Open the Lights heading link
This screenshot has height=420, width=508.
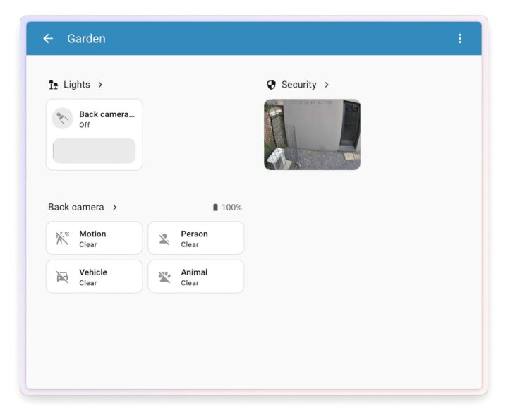[x=77, y=85]
